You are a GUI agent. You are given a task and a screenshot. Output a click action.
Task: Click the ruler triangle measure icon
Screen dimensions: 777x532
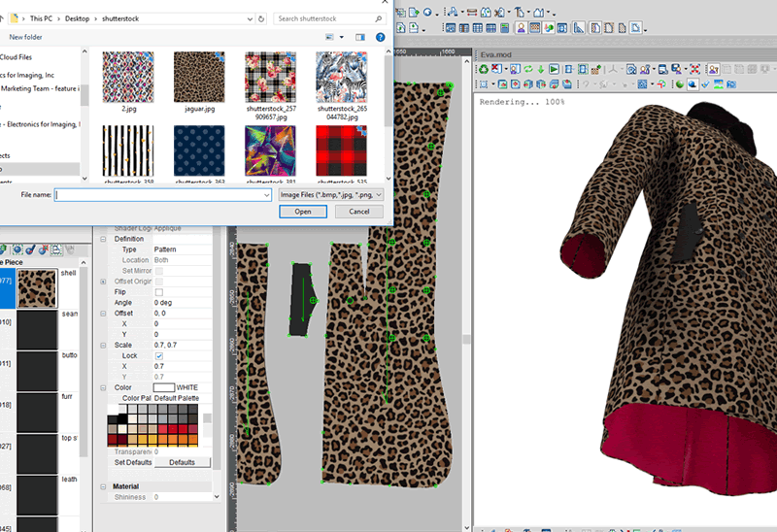(578, 28)
